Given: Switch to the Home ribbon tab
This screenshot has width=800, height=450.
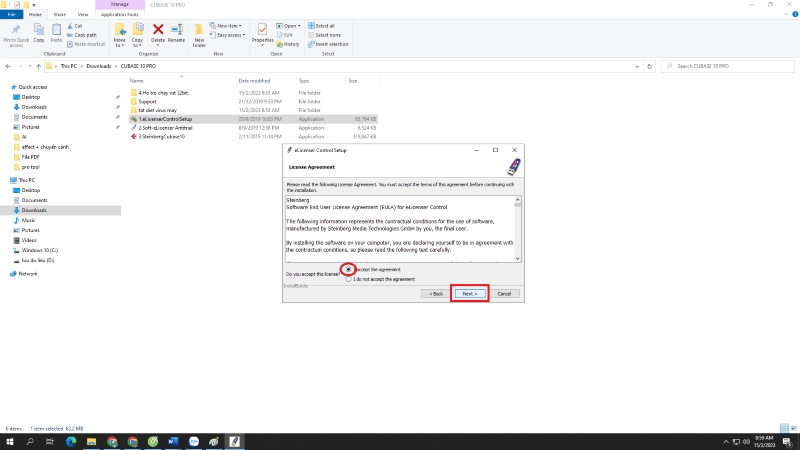Looking at the screenshot, I should click(x=35, y=14).
